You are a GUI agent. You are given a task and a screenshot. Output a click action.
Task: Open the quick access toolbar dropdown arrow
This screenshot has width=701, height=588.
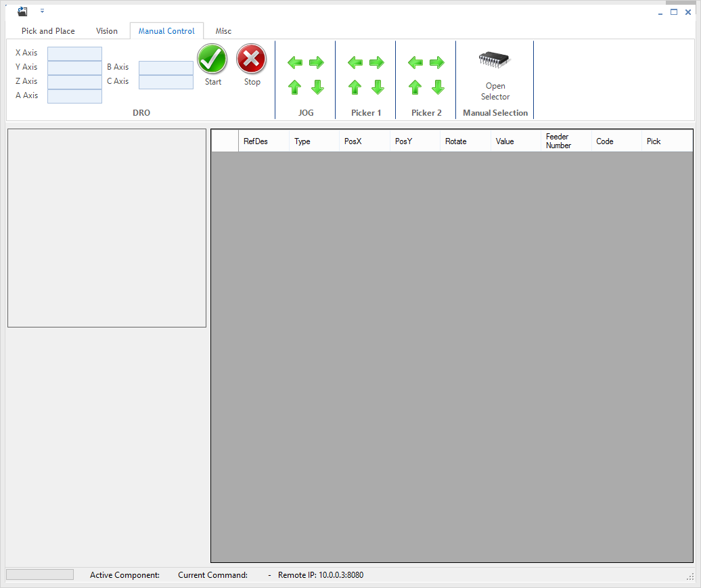point(42,12)
